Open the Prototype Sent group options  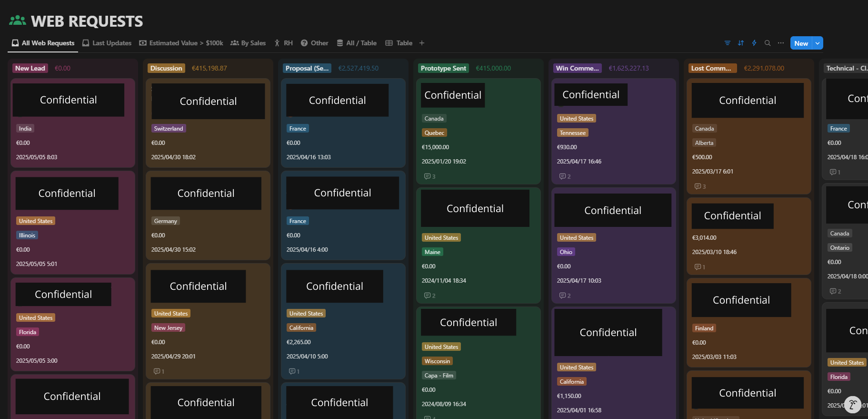(444, 68)
